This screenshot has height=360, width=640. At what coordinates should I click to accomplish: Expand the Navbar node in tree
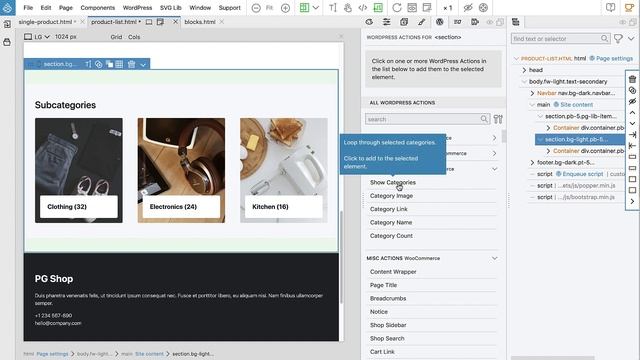coord(532,93)
